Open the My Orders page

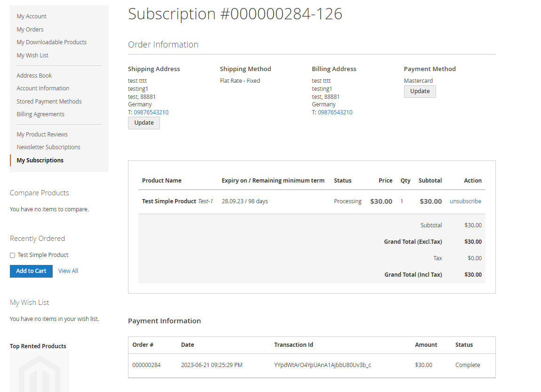(x=30, y=29)
